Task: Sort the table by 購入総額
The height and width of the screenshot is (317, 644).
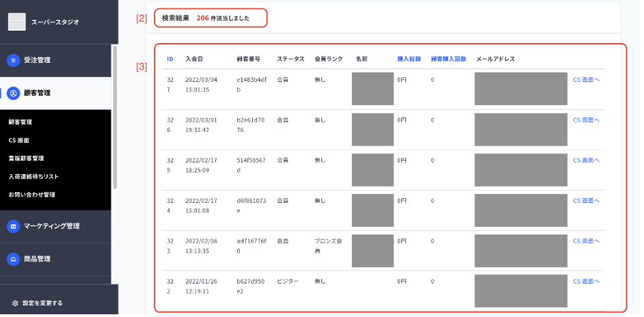Action: pyautogui.click(x=409, y=59)
